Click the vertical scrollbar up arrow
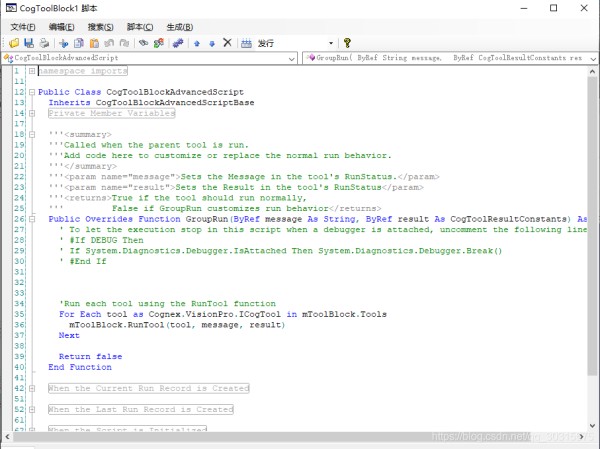Screen dimensions: 600x449 point(592,71)
